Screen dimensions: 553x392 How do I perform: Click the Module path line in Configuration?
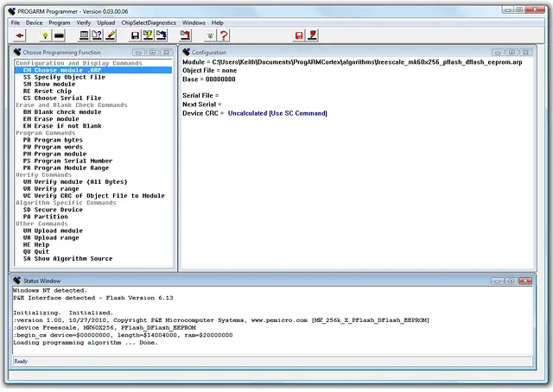[x=353, y=62]
